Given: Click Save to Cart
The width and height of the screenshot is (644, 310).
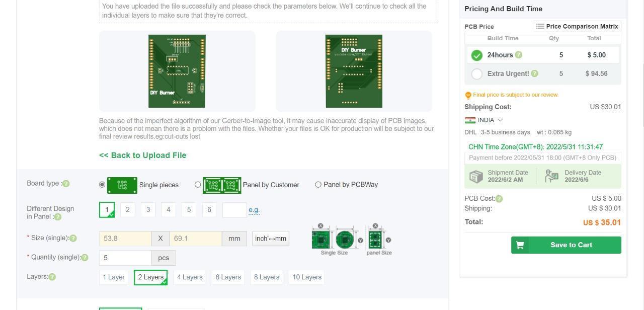Looking at the screenshot, I should (566, 245).
